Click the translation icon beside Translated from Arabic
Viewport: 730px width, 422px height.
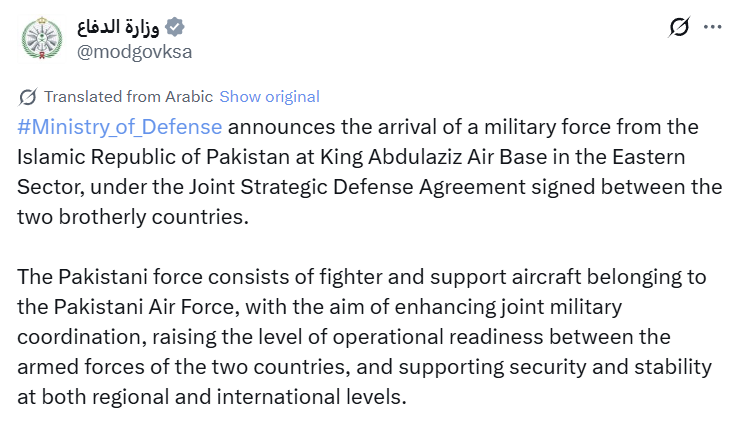(28, 97)
